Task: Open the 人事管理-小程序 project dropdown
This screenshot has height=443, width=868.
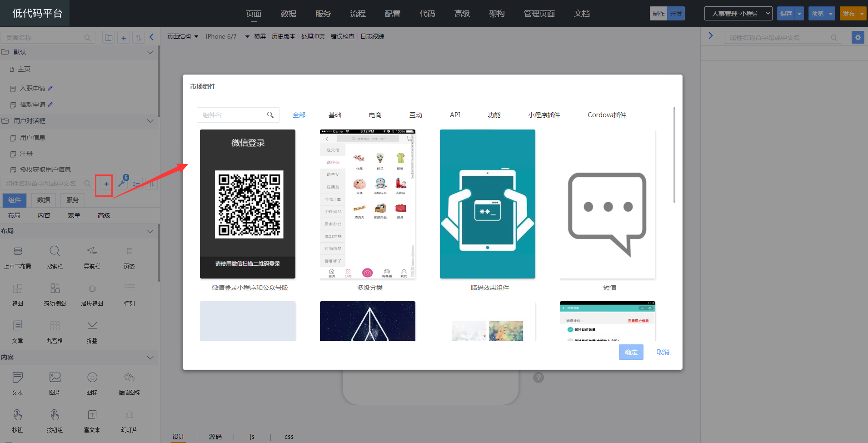Action: click(738, 14)
